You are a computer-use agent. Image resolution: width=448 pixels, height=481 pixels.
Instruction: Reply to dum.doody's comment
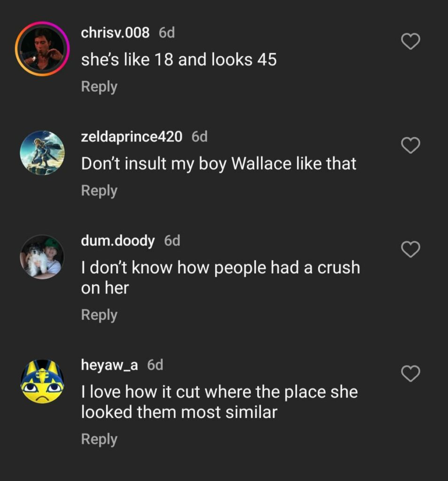click(99, 315)
